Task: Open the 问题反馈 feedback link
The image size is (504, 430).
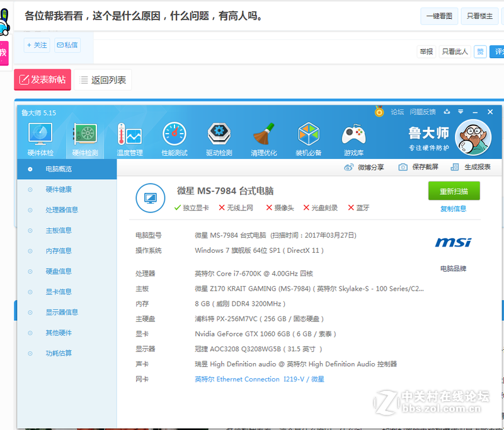Action: coord(423,112)
